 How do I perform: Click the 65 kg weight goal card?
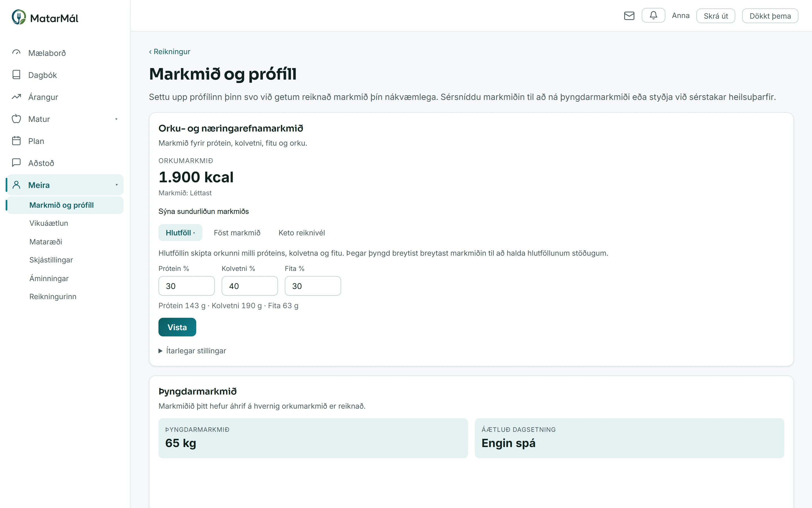tap(313, 438)
